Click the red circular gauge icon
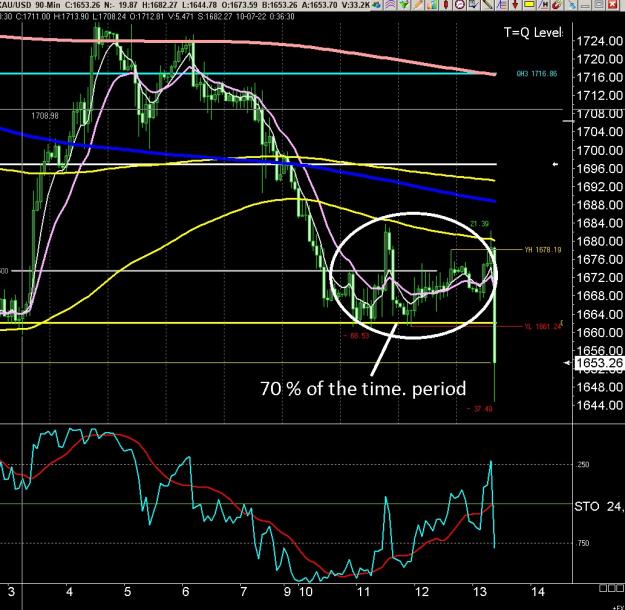 pos(460,5)
